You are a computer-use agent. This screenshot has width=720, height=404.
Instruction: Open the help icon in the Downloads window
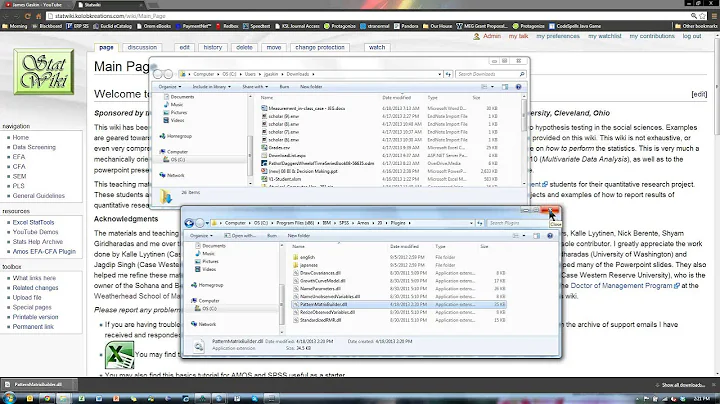coord(518,87)
